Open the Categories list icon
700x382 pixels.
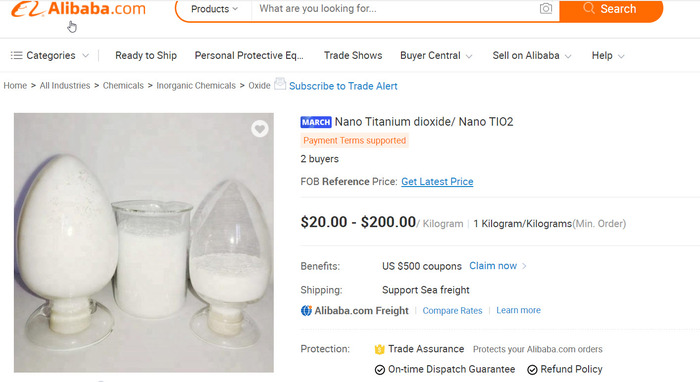[x=17, y=55]
